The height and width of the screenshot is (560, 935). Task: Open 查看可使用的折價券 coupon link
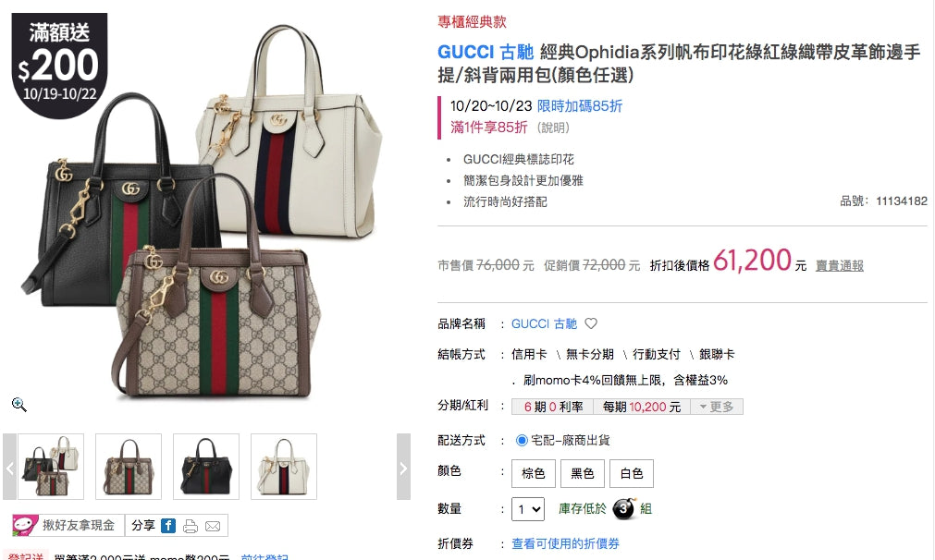tap(565, 543)
